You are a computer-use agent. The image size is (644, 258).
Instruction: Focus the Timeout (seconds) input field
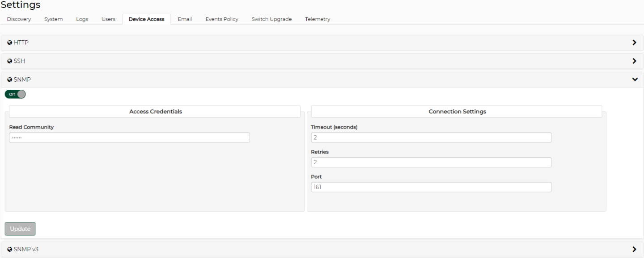coord(431,137)
